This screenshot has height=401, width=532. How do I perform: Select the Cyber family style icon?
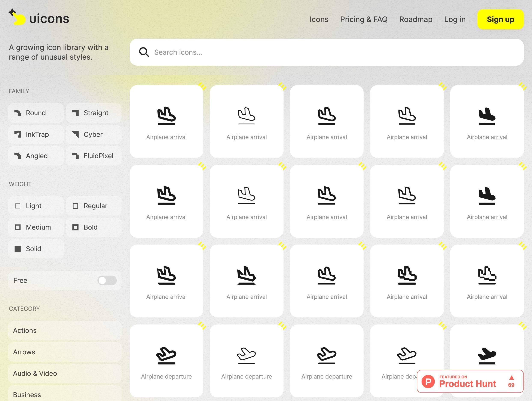point(93,134)
